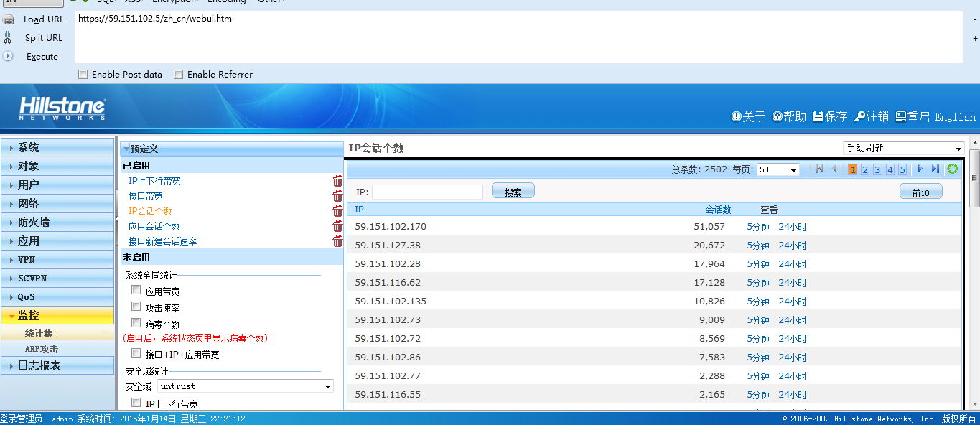The height and width of the screenshot is (425, 980).
Task: Click the 注销 logout link
Action: click(872, 116)
